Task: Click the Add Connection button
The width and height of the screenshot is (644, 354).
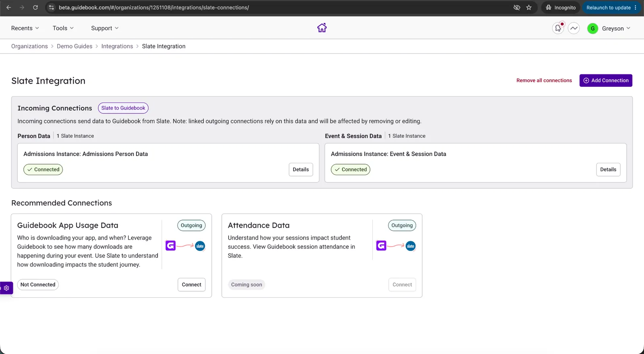Action: [x=606, y=80]
